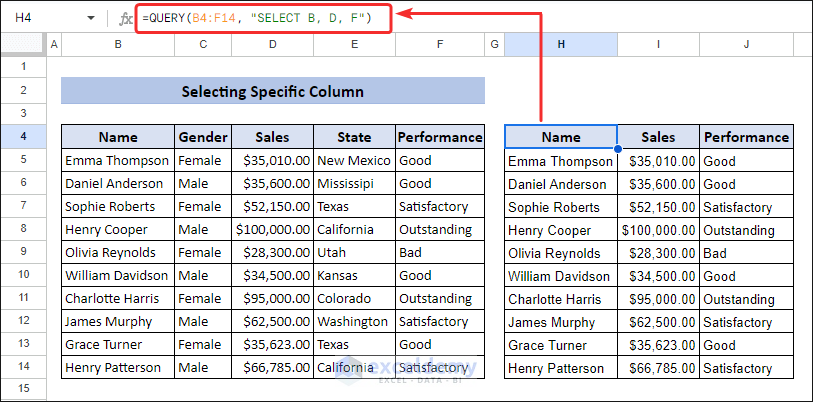Click the State header cell
The height and width of the screenshot is (402, 813).
pos(354,137)
